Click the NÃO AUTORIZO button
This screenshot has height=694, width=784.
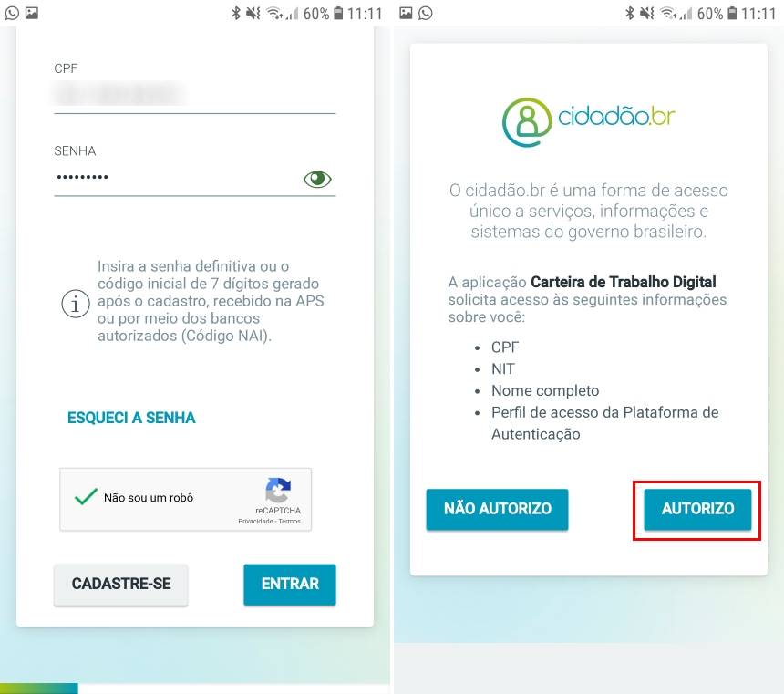(x=498, y=509)
